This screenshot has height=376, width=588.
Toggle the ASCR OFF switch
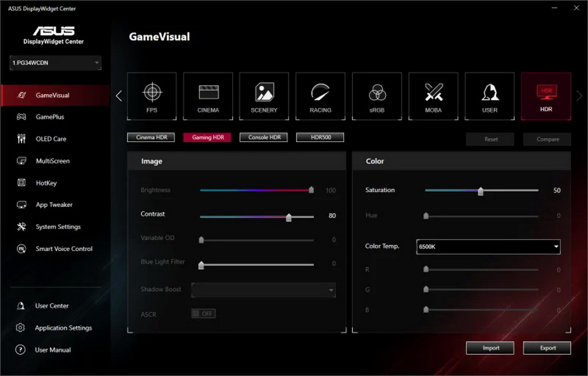pyautogui.click(x=203, y=314)
